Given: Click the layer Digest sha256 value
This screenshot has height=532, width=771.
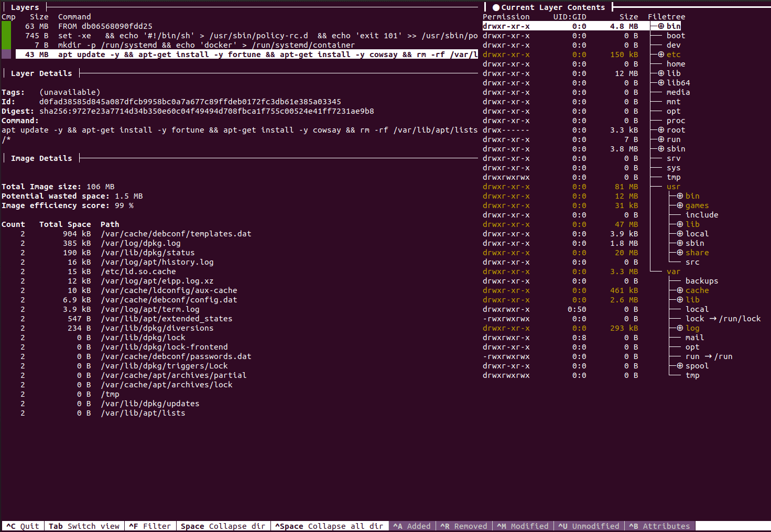Looking at the screenshot, I should click(207, 111).
